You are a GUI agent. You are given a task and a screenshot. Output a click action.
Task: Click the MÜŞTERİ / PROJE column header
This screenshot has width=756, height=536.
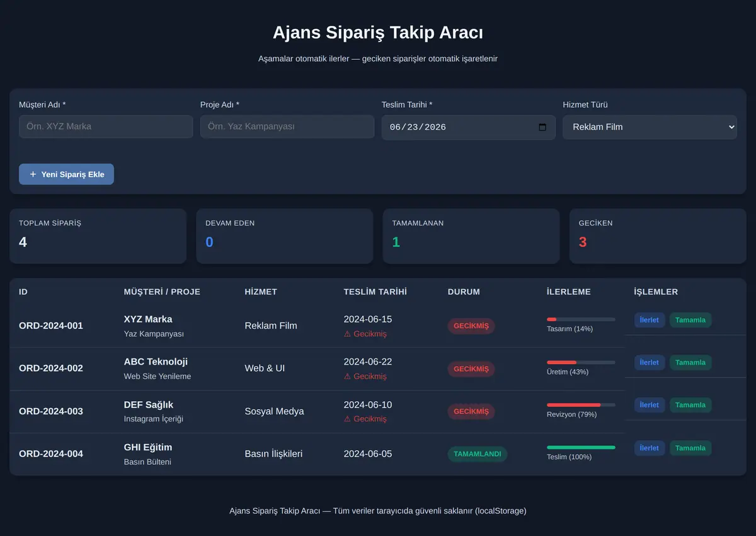click(x=162, y=292)
